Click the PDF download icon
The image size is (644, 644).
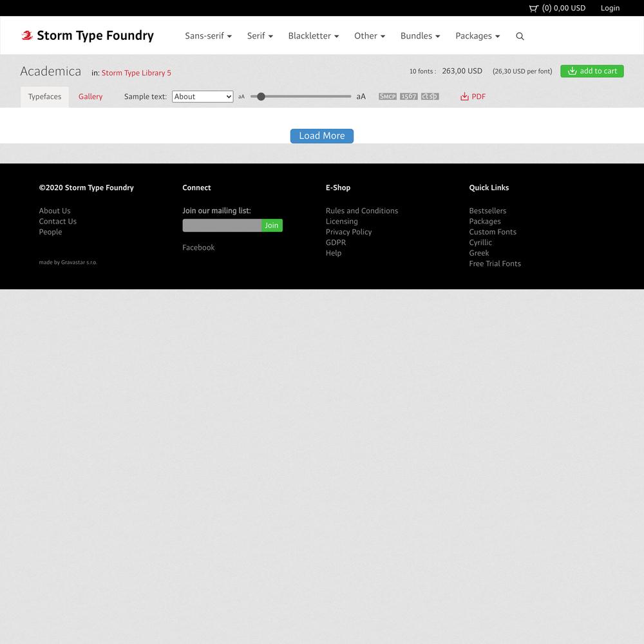point(464,97)
